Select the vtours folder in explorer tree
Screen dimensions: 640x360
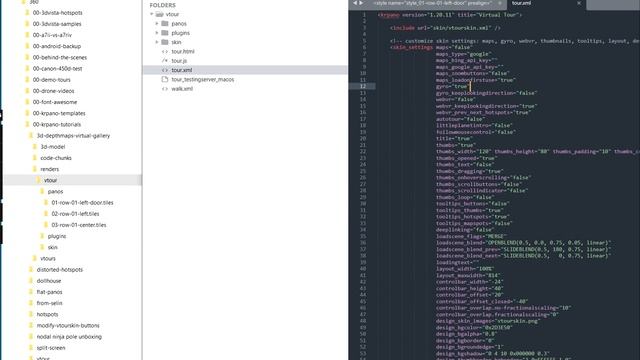point(48,258)
